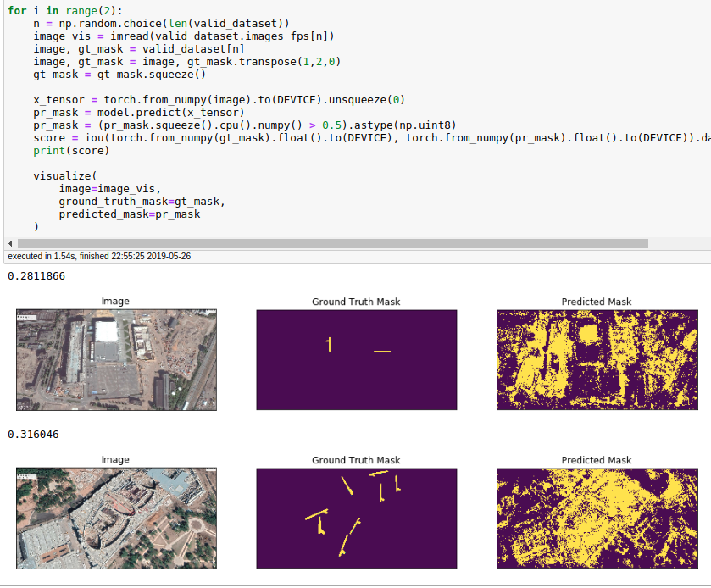Click the second Ground Truth Mask plot
Image resolution: width=711 pixels, height=588 pixels.
coord(356,518)
